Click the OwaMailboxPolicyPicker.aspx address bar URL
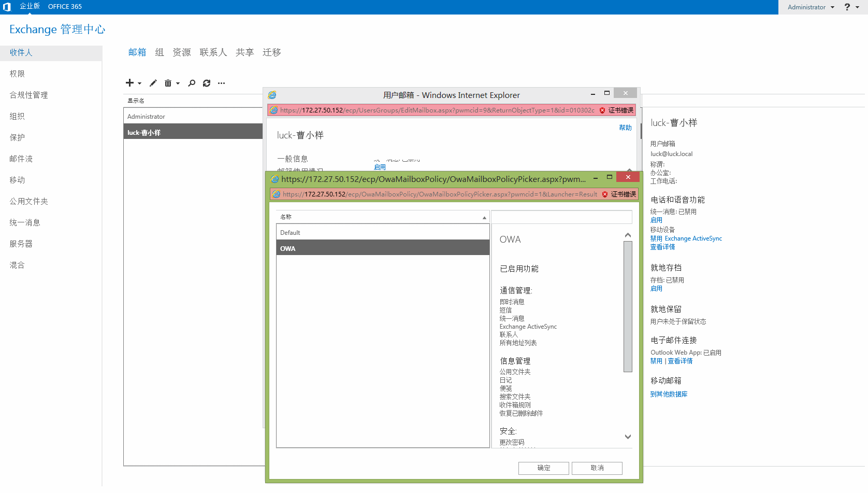This screenshot has height=493, width=868. [x=440, y=194]
